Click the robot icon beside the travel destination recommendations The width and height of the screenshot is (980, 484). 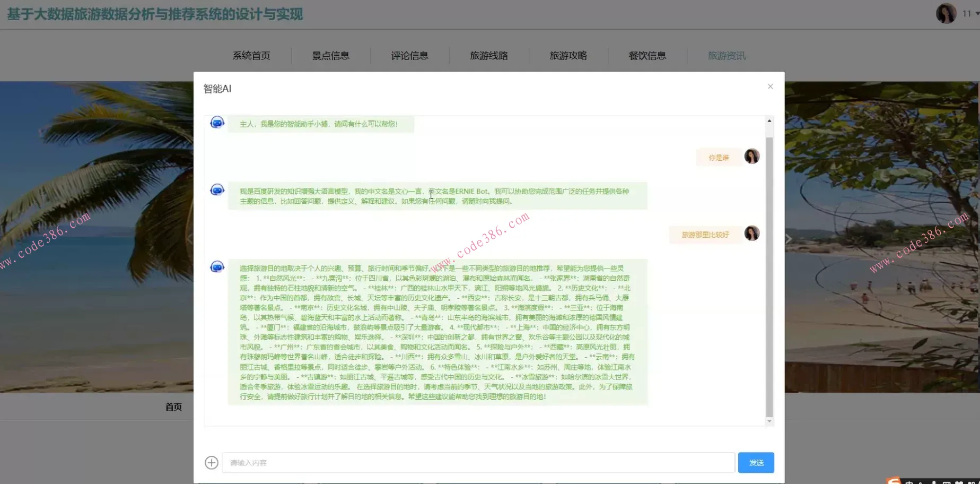pyautogui.click(x=217, y=267)
